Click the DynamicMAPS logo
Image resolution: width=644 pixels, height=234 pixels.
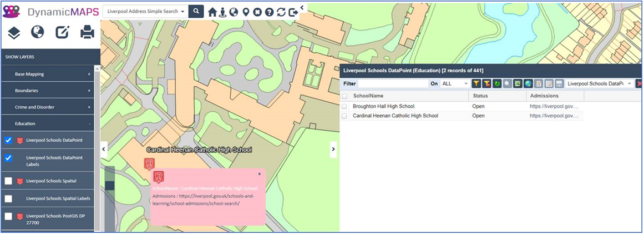(50, 12)
